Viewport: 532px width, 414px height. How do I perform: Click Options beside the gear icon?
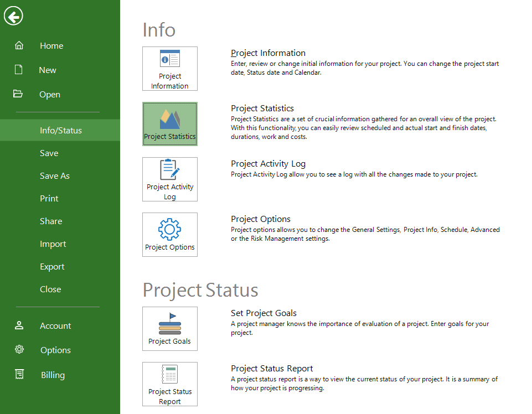coord(55,350)
